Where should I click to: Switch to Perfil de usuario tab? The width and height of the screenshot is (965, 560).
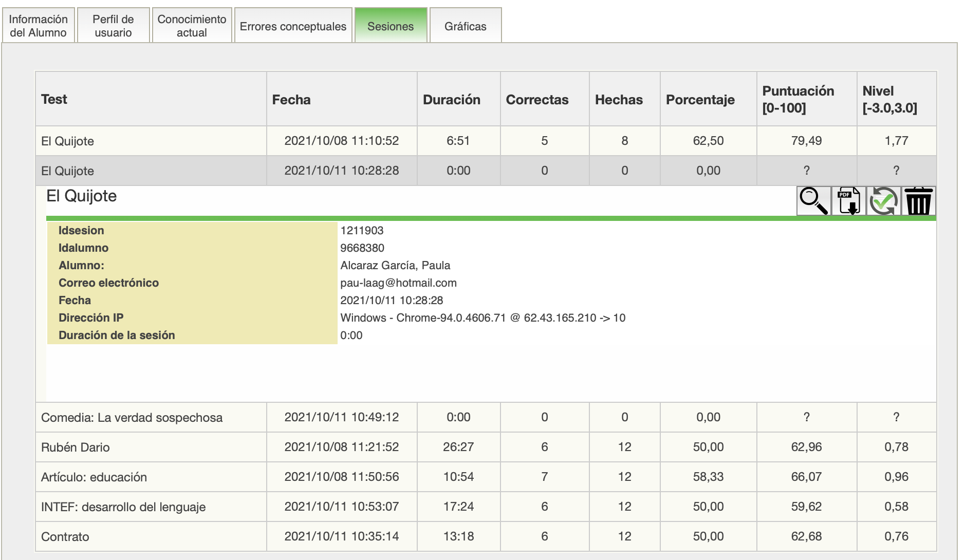click(113, 26)
